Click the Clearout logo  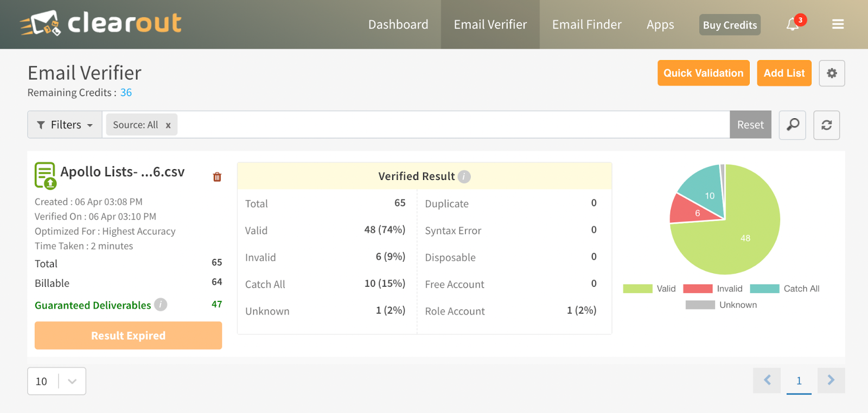[101, 23]
